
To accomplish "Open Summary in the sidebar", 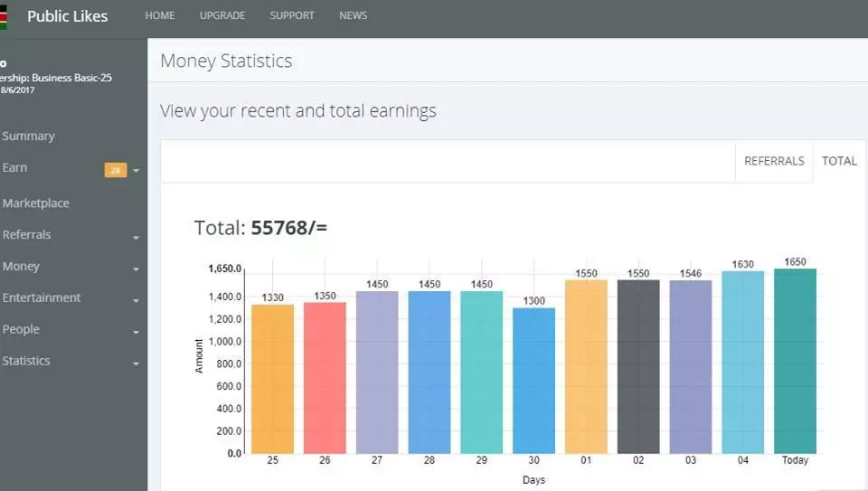I will coord(28,136).
